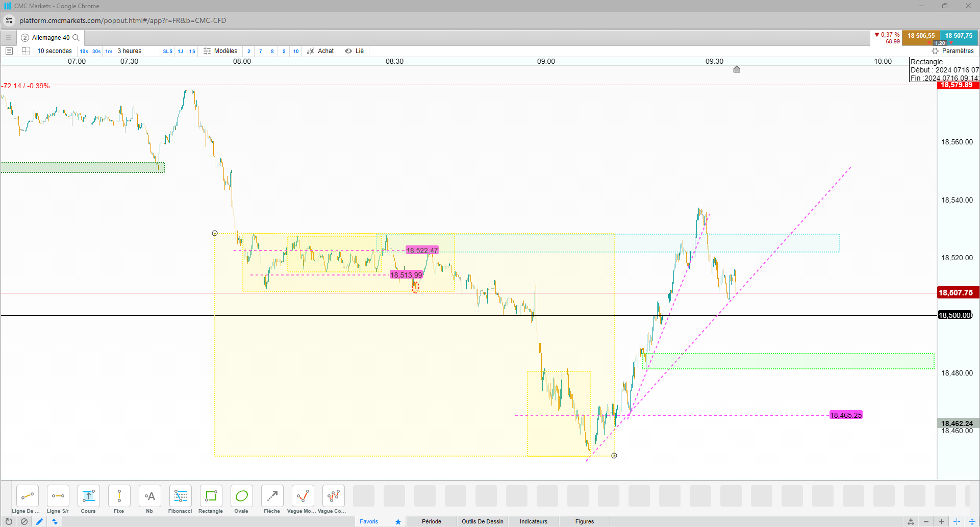Screen dimensions: 980x527
Task: Switch to the Indicateurs tab
Action: 534,521
